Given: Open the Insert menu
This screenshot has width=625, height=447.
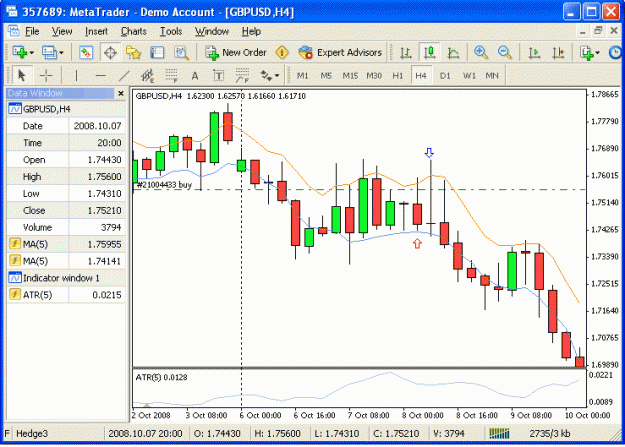Looking at the screenshot, I should coord(96,31).
